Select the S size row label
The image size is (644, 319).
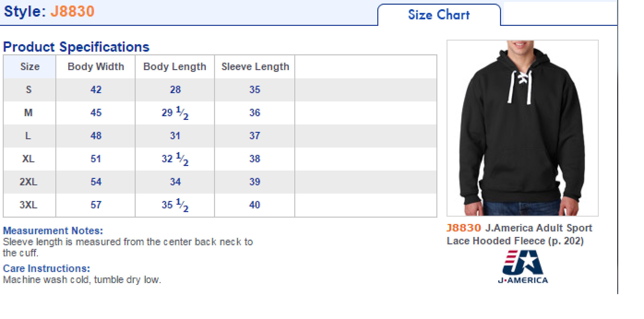[29, 90]
